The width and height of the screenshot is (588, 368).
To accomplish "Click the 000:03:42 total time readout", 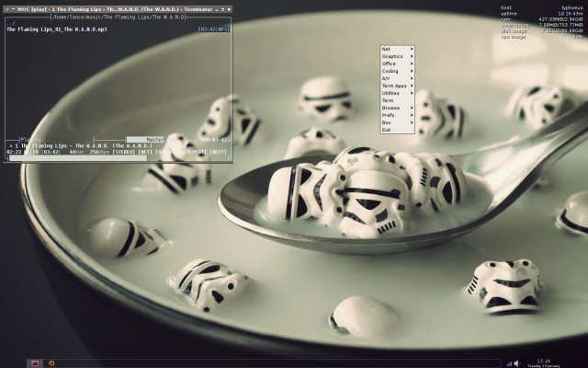I will click(214, 140).
